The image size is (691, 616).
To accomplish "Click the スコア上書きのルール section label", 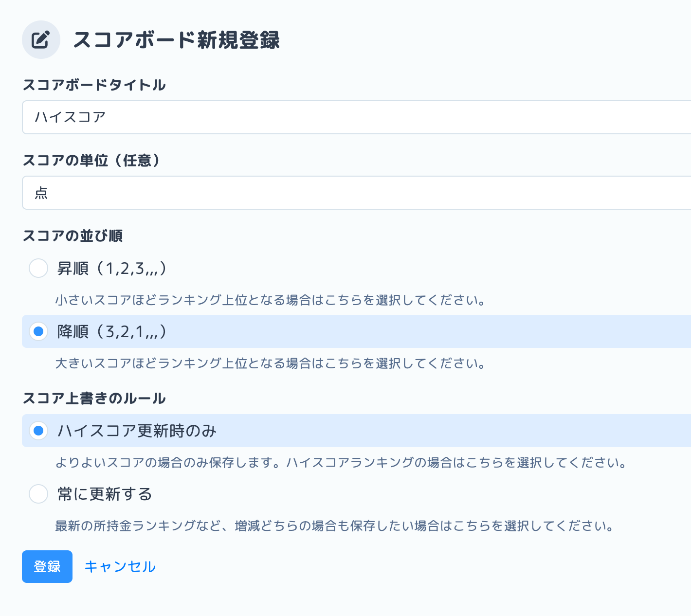I will (x=94, y=399).
